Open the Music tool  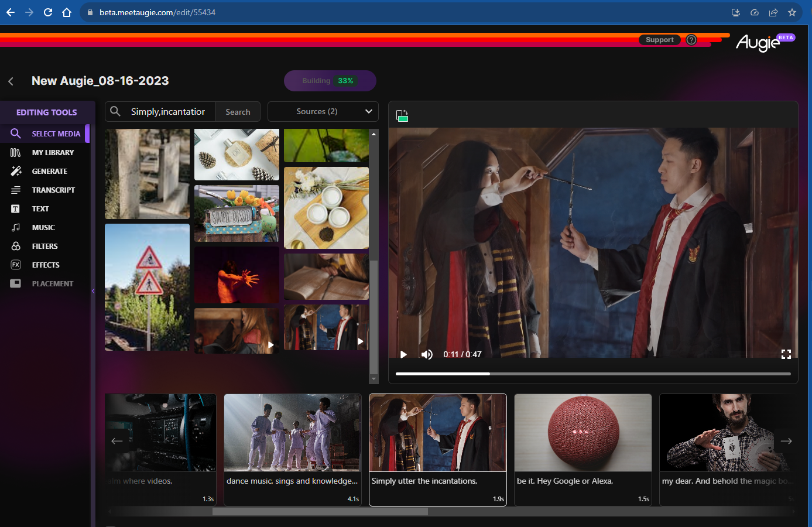click(43, 227)
